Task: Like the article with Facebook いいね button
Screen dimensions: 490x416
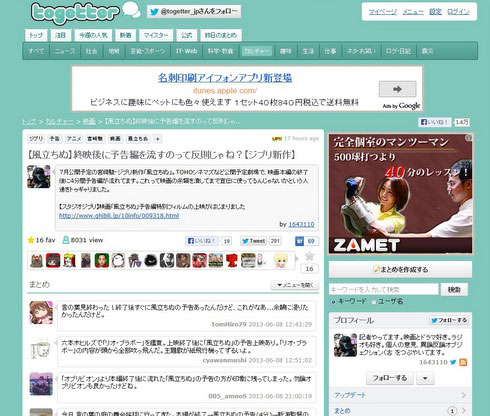Action: pos(202,241)
